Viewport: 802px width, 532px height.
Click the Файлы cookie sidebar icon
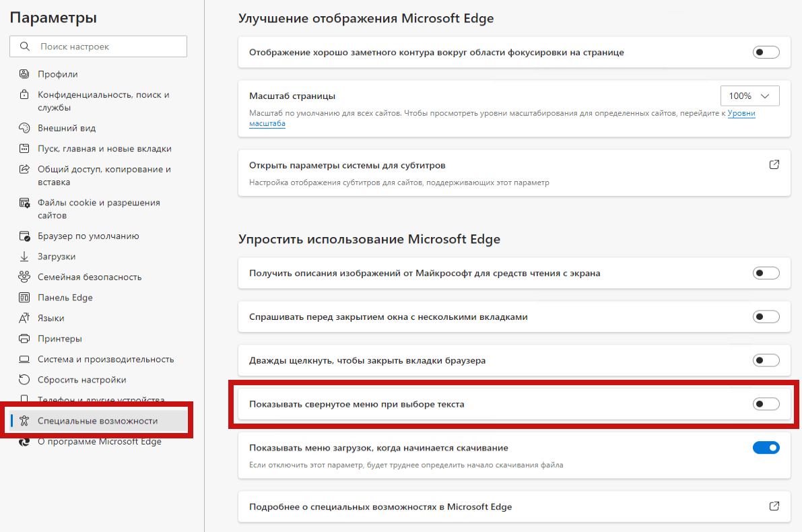click(24, 203)
